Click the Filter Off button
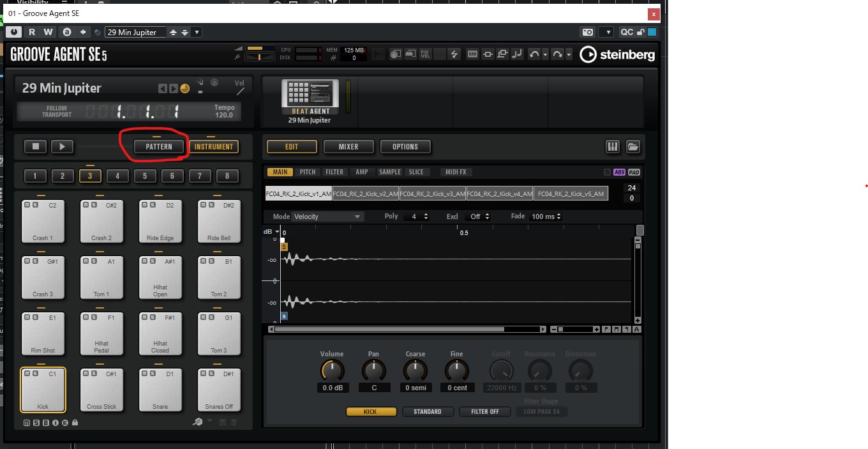Viewport: 868px width, 449px height. 485,412
